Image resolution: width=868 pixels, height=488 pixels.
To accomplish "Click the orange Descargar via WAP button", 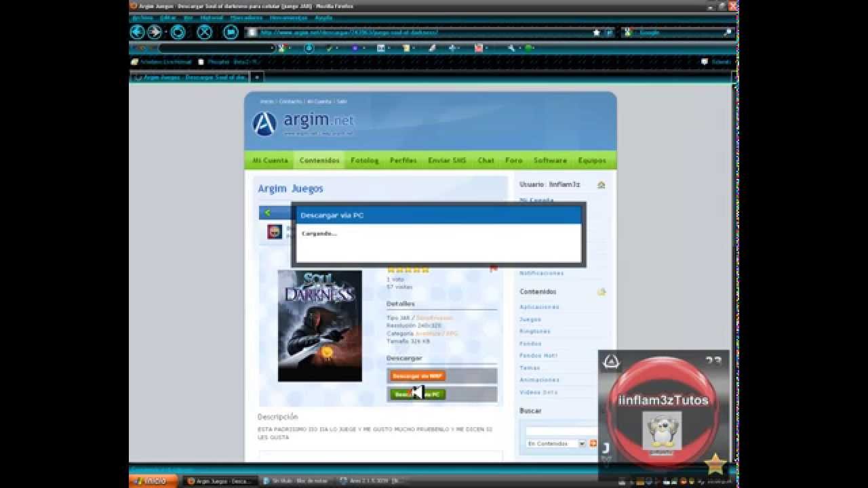I will (417, 376).
